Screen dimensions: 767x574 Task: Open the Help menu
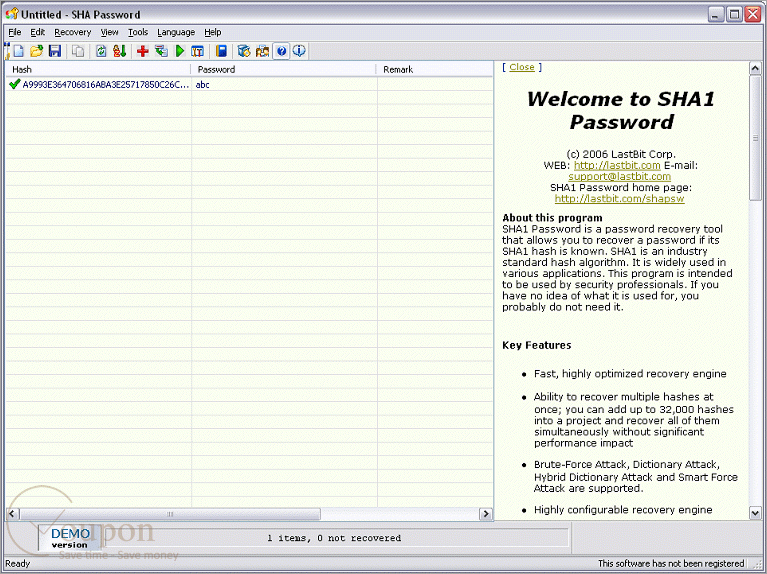click(213, 32)
